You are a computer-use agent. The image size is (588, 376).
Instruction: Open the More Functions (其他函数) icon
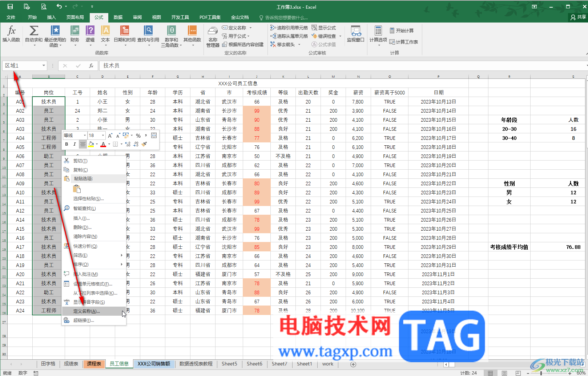click(x=192, y=31)
